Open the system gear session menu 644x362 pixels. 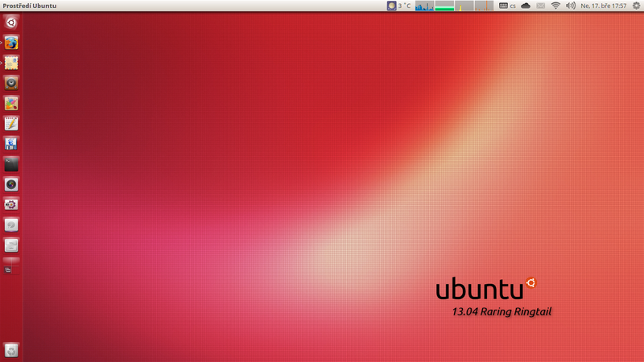click(636, 6)
